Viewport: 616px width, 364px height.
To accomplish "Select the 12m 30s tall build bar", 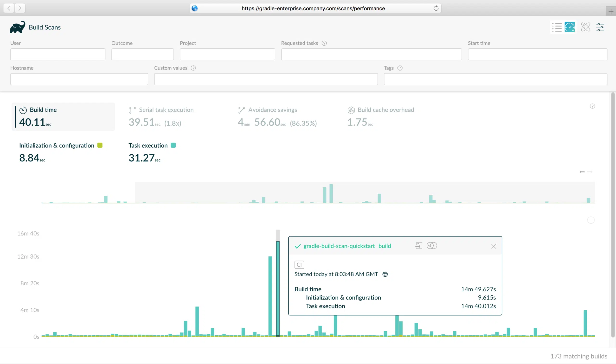I will pyautogui.click(x=270, y=296).
